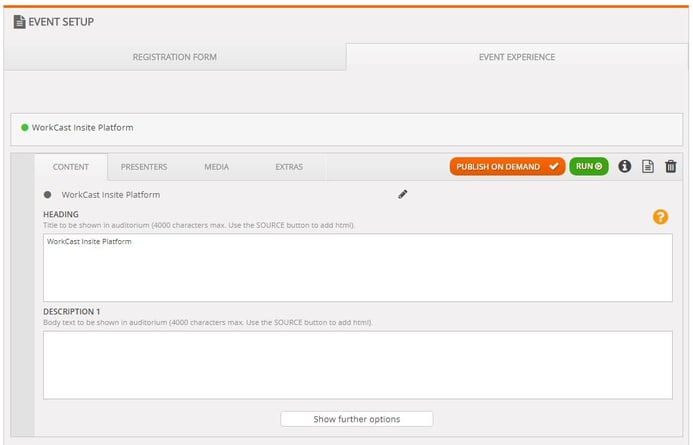
Task: Select the Event Experience tab
Action: [x=517, y=57]
